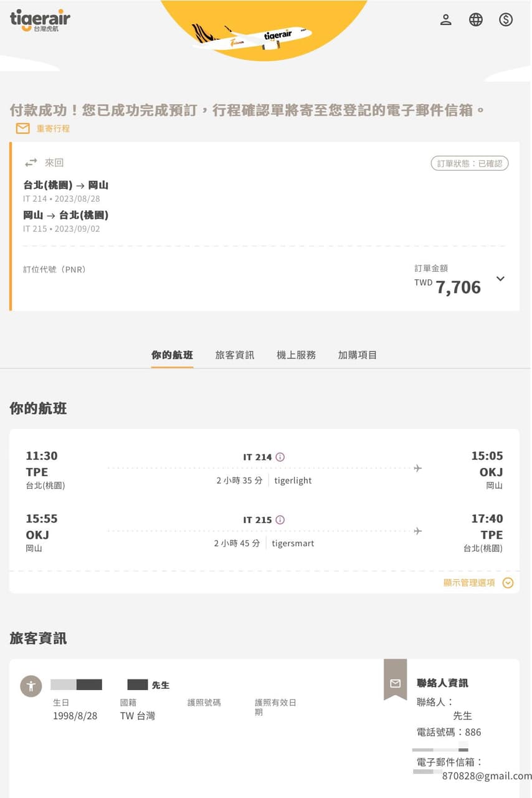Click the 重寄行程 link

coord(53,128)
